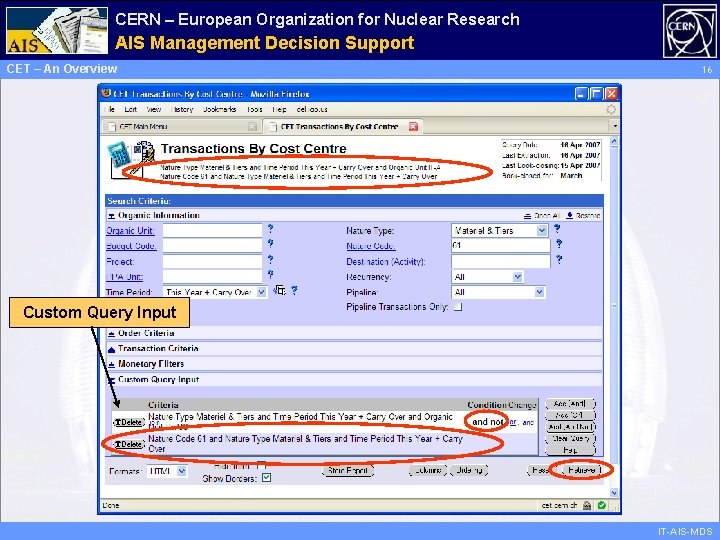This screenshot has width=720, height=540.
Task: Click the Add (Or) button
Action: coord(570,415)
